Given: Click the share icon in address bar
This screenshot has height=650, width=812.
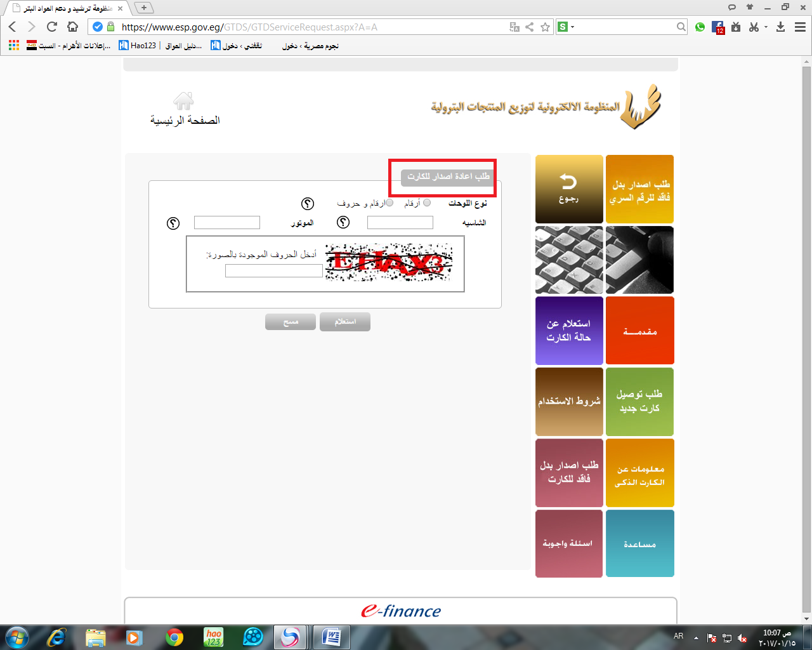Looking at the screenshot, I should point(530,27).
